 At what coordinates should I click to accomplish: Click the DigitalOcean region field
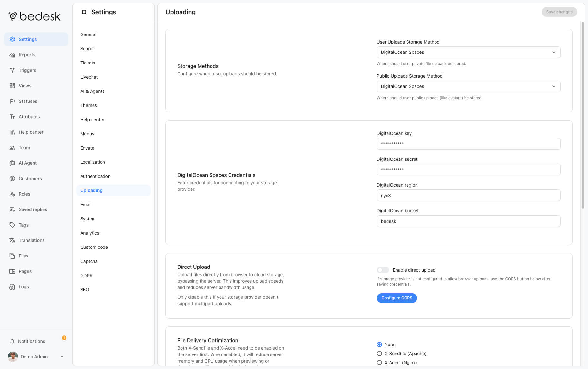click(468, 195)
